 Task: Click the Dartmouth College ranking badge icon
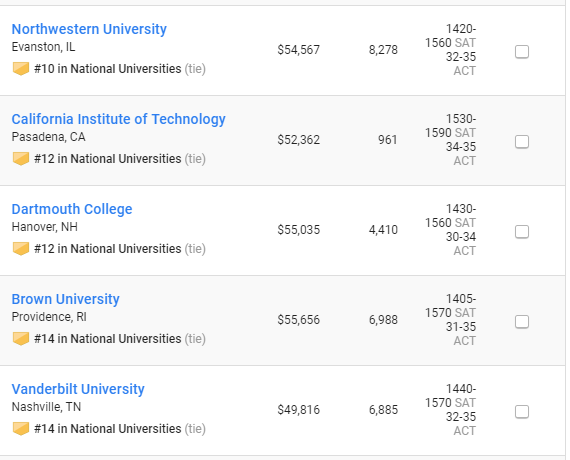[21, 248]
